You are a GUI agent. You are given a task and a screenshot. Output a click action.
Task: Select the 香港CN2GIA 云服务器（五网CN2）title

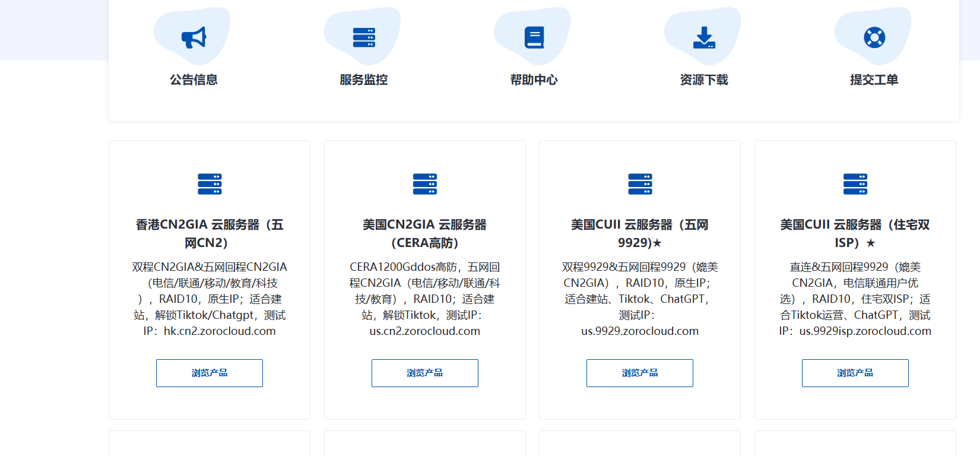point(210,233)
